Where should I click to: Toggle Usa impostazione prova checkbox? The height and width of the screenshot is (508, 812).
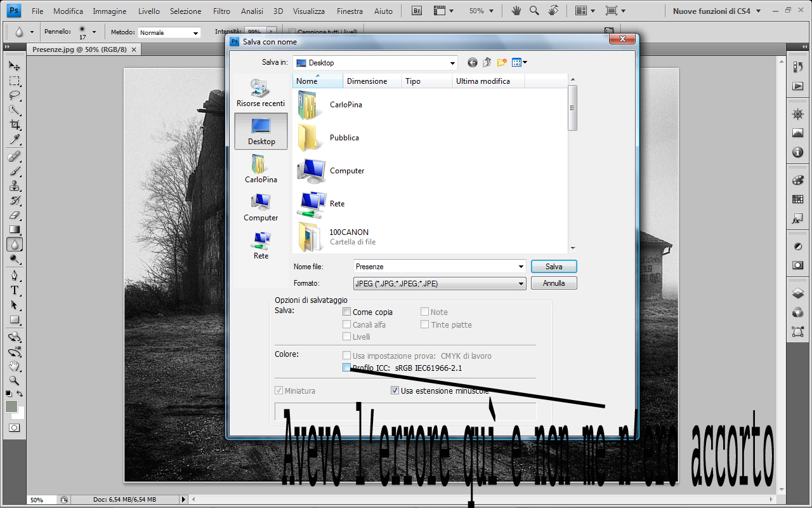346,356
